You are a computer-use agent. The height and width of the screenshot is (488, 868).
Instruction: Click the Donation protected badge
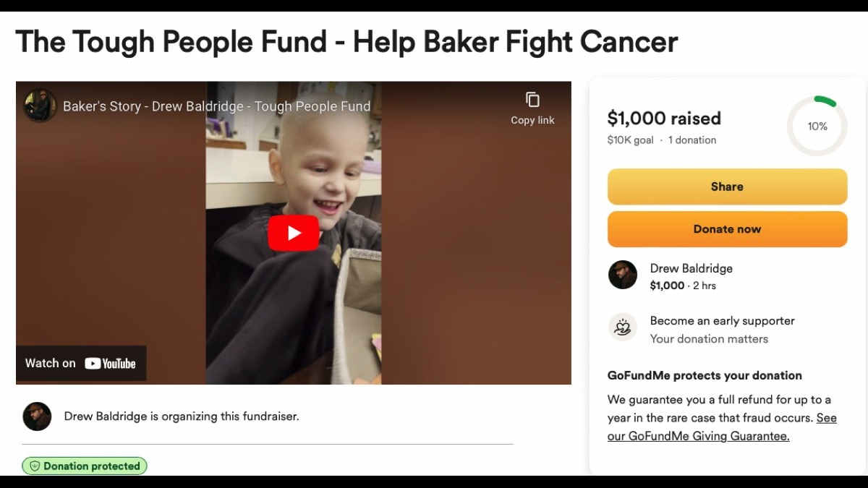(x=85, y=466)
